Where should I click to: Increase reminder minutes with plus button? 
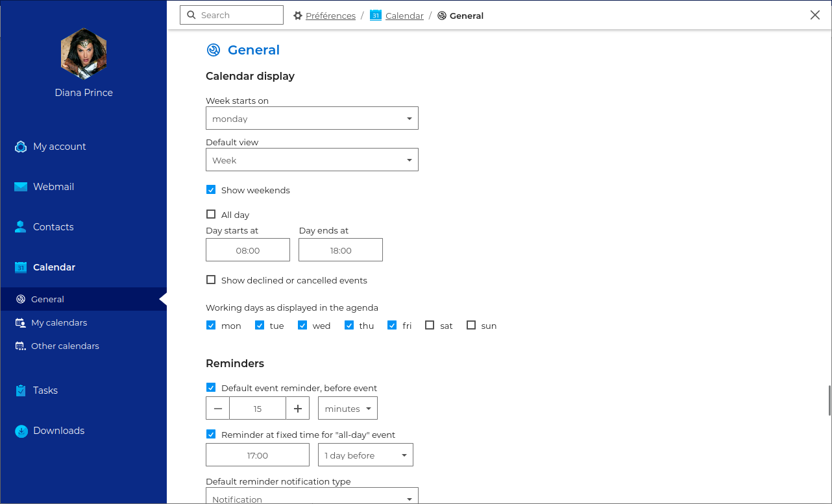click(298, 409)
